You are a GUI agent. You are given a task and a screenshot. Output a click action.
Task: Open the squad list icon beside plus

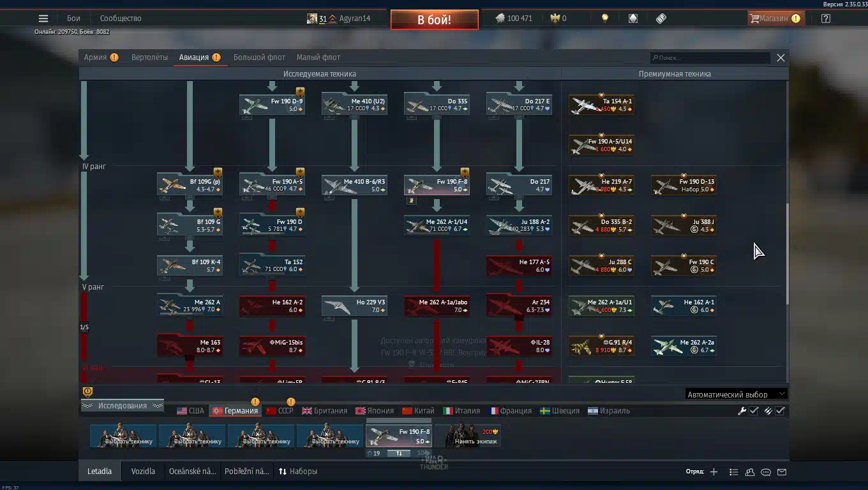pyautogui.click(x=734, y=472)
